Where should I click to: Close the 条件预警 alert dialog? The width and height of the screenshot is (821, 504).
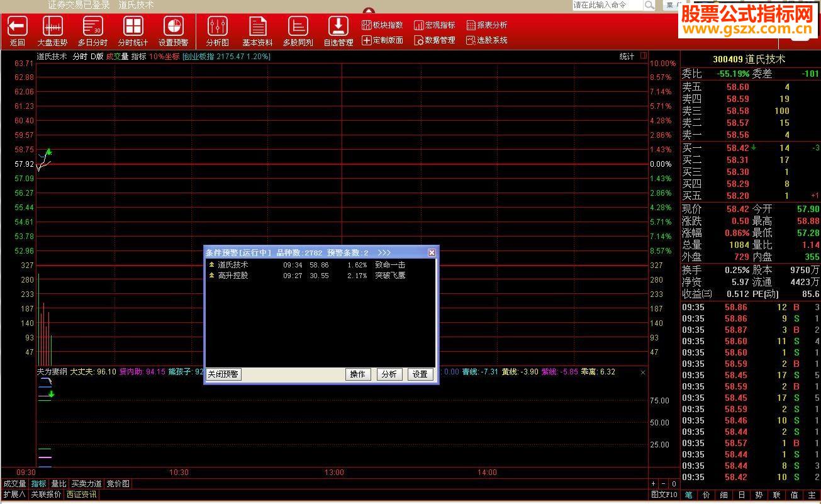(x=432, y=252)
